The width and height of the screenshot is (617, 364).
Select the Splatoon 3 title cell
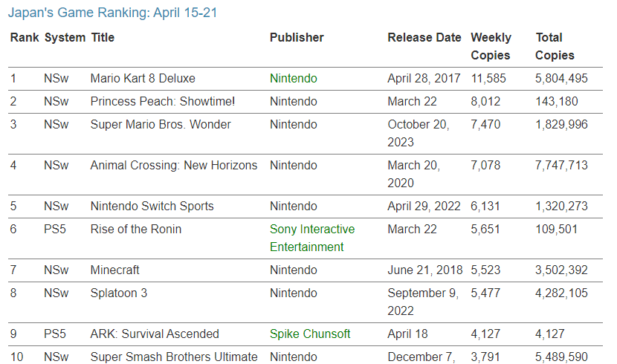point(118,293)
